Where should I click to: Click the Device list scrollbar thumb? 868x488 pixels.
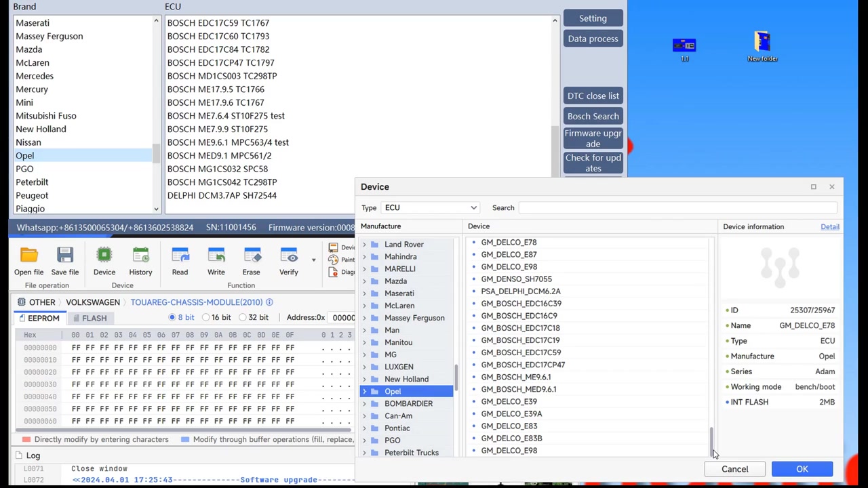point(711,441)
